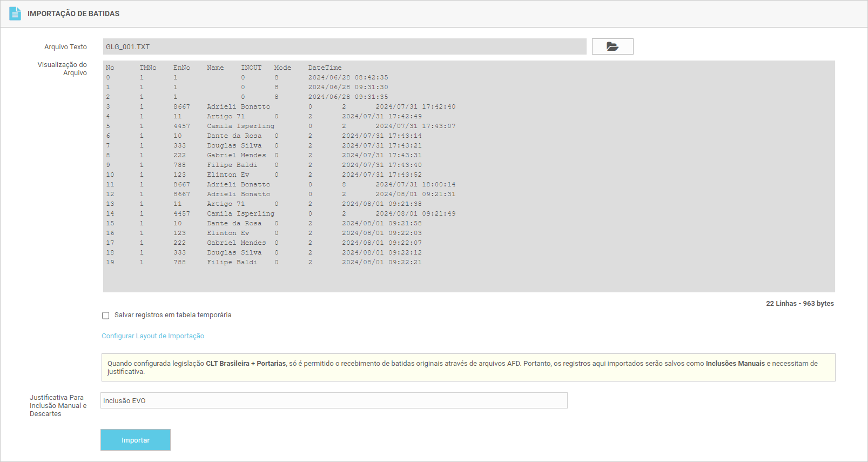Click empty area at bottom of file preview
Screen dimensions: 868x462
pos(468,279)
